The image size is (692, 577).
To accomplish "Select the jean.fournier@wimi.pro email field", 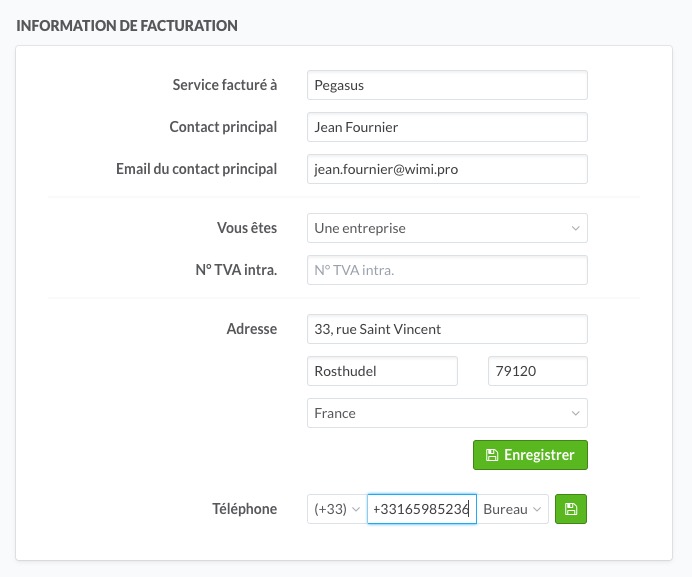I will [446, 169].
